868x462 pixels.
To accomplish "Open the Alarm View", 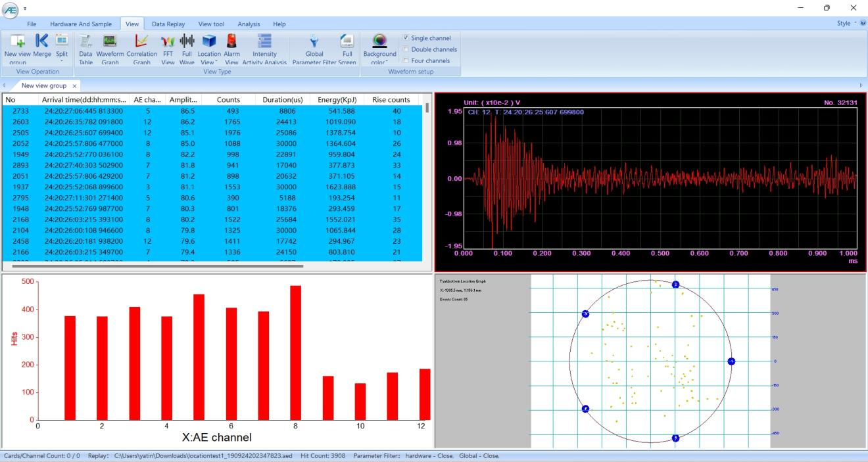I will click(231, 49).
